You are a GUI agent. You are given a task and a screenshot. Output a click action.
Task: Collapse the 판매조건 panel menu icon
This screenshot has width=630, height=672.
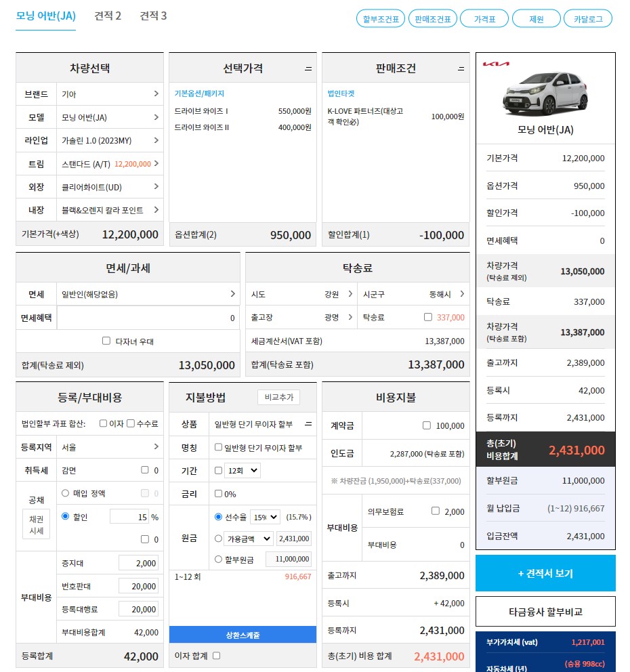461,68
